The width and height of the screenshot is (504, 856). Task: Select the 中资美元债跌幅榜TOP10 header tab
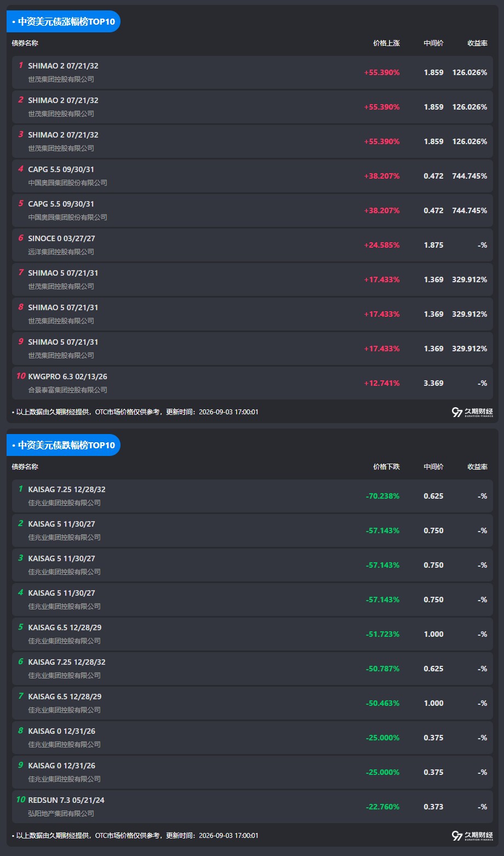pyautogui.click(x=63, y=445)
